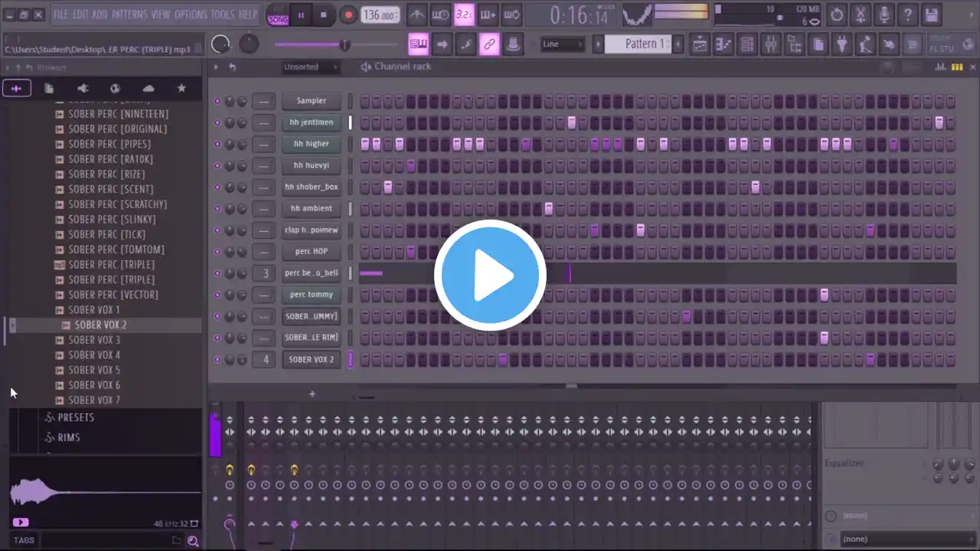This screenshot has height=551, width=980.
Task: Click the clap h..poimew channel button
Action: (x=311, y=230)
